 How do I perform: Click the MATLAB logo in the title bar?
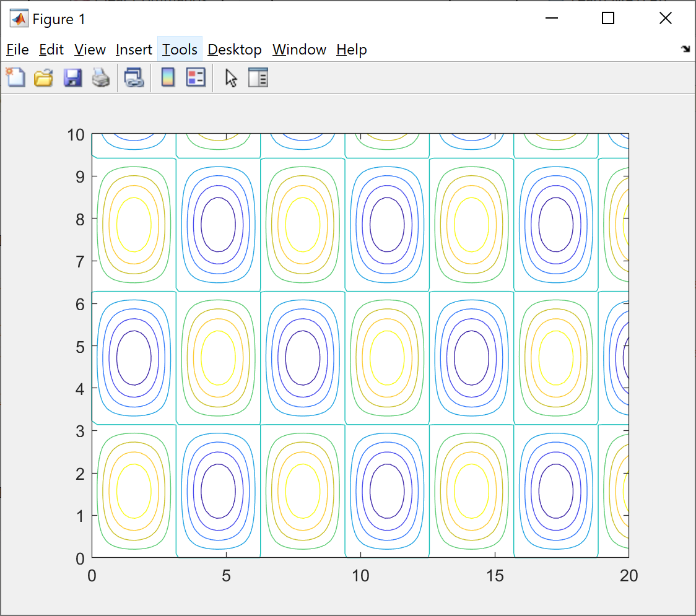click(19, 19)
